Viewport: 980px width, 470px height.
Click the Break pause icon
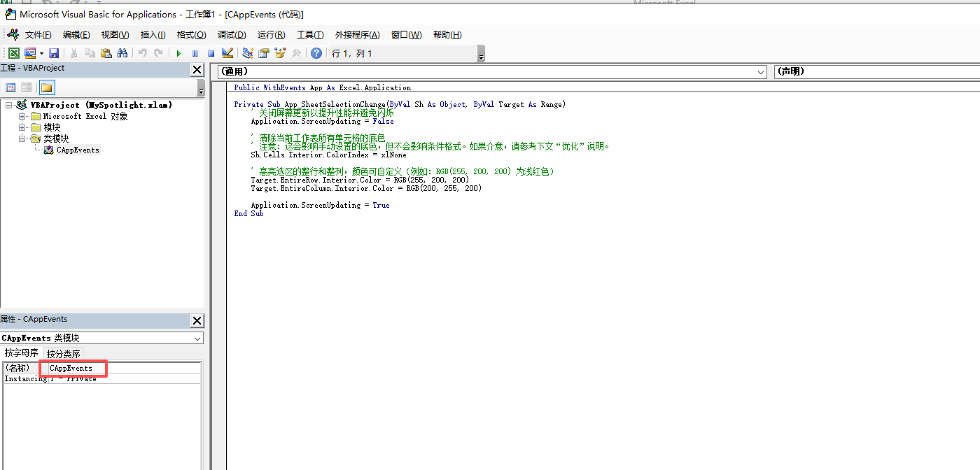click(x=195, y=53)
